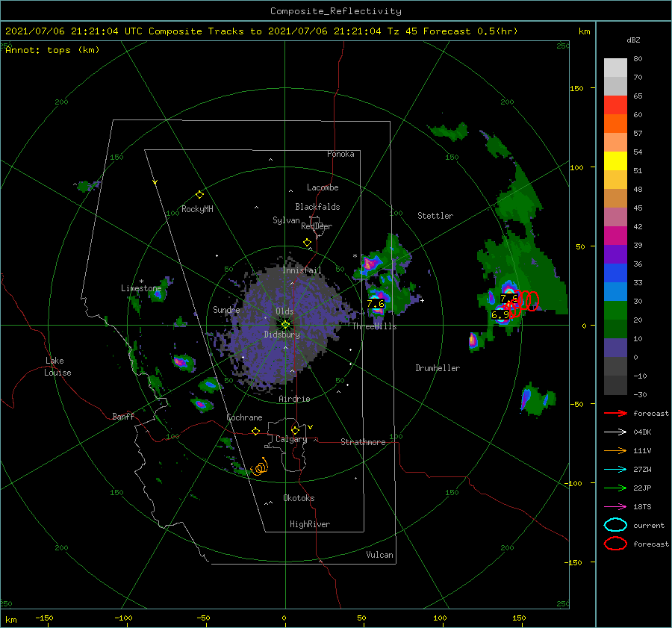This screenshot has width=672, height=628.
Task: Click the Blackfalds label
Action: tap(317, 207)
